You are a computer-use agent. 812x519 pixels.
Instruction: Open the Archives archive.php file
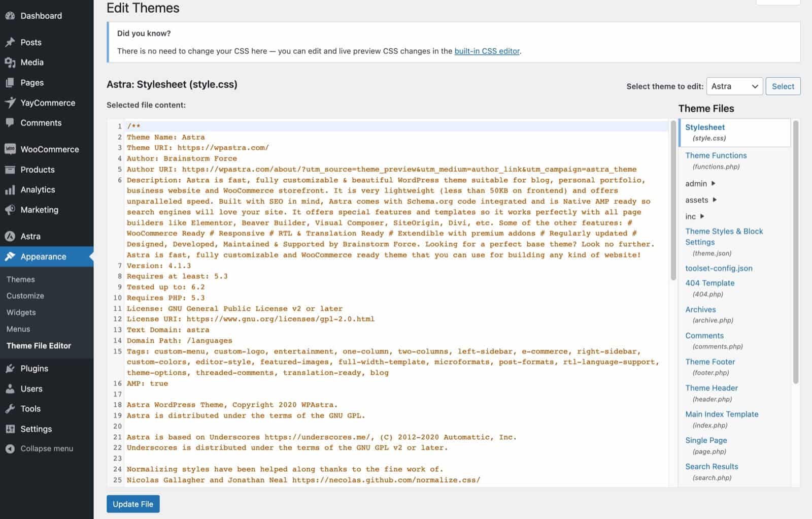click(709, 314)
